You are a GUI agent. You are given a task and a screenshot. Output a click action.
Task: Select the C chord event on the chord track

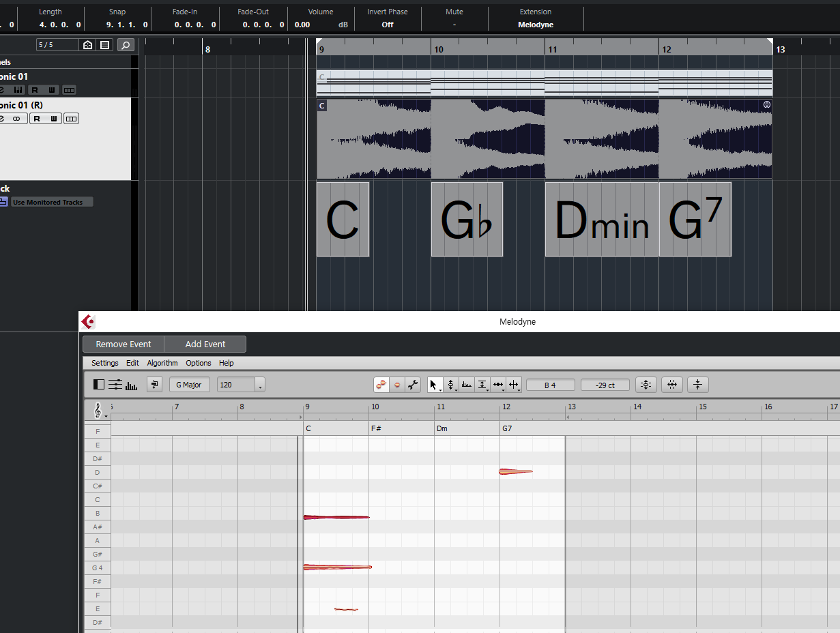343,219
